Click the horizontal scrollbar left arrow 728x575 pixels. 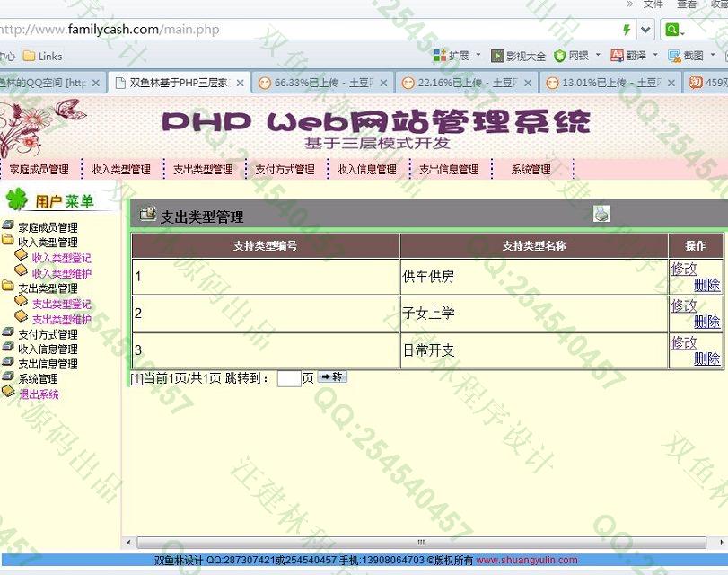pos(128,543)
